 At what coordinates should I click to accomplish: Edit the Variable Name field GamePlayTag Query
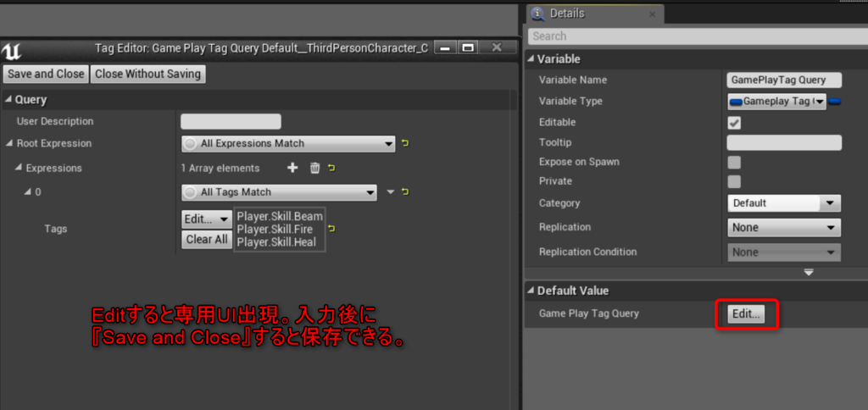point(784,80)
